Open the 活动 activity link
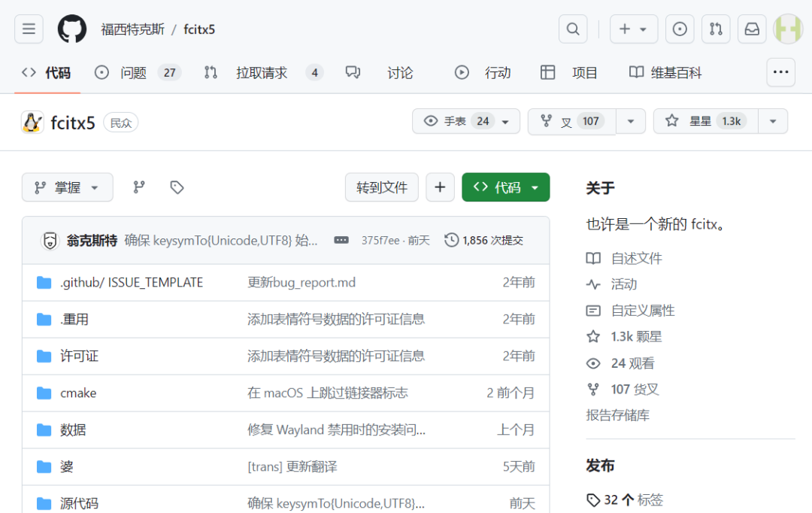 [611, 284]
